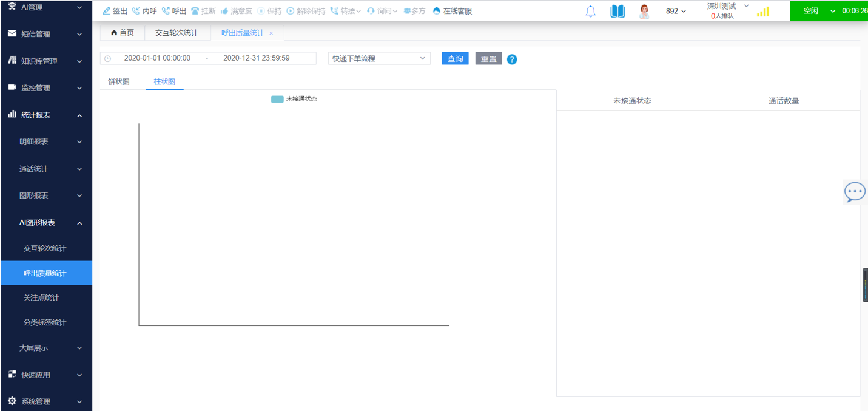The width and height of the screenshot is (868, 411).
Task: Expand the 明细报表 submenu
Action: click(46, 141)
